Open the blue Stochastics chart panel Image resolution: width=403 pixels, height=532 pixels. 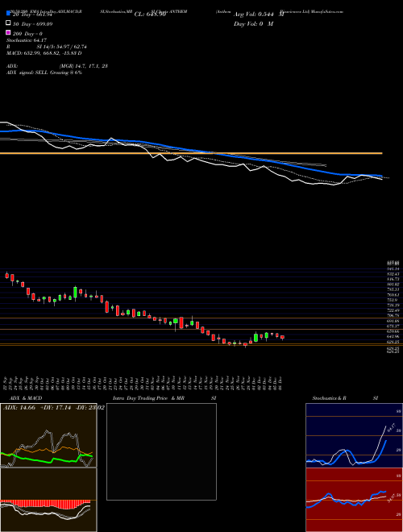354,435
